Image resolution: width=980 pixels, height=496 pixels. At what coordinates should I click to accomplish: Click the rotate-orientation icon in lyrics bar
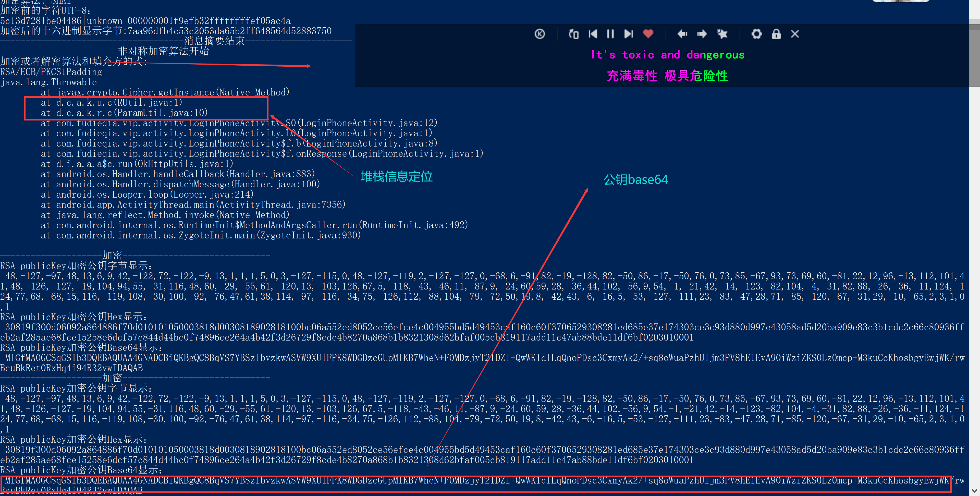(x=573, y=34)
